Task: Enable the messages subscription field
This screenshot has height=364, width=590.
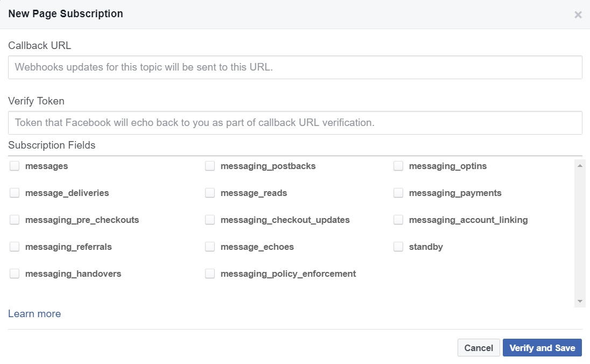Action: click(x=14, y=166)
